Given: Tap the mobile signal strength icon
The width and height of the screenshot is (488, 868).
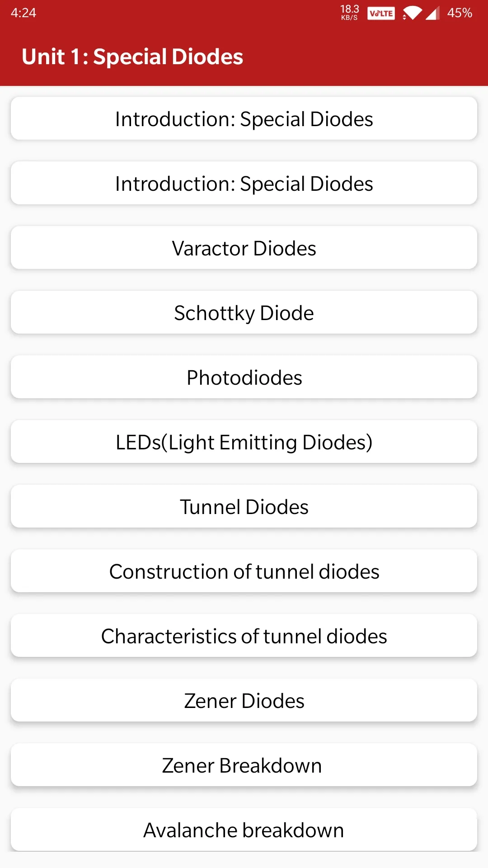Looking at the screenshot, I should coord(432,13).
